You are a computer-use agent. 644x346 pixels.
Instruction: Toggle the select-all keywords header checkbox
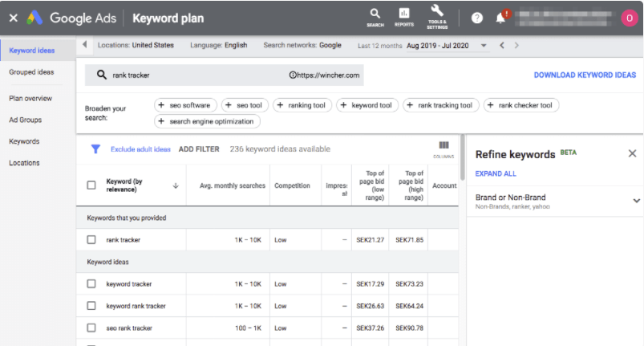(91, 185)
